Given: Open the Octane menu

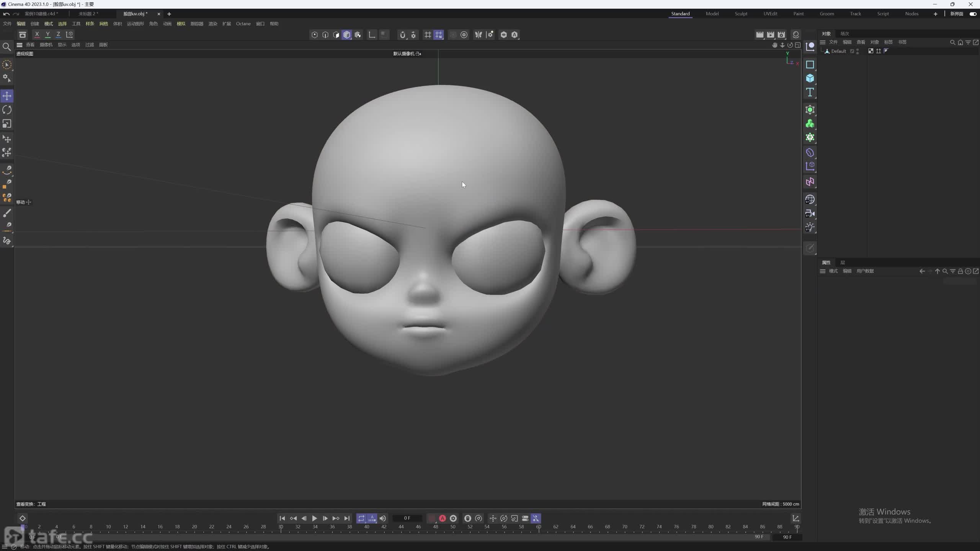Looking at the screenshot, I should click(x=243, y=24).
